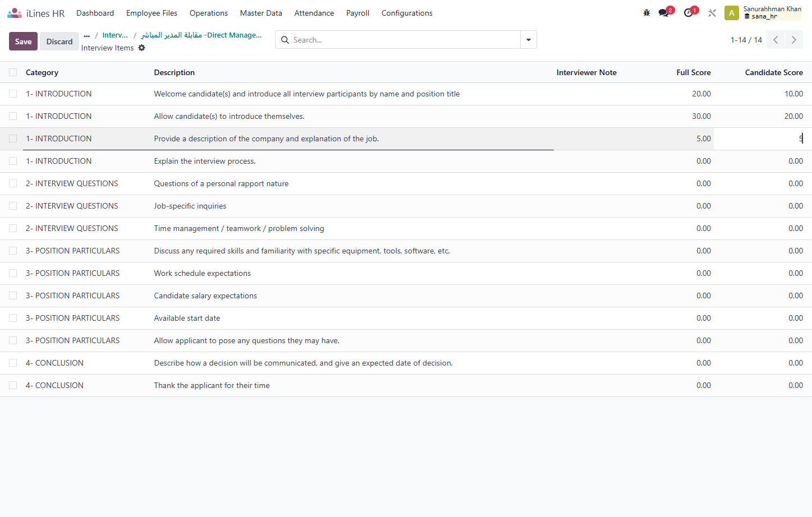This screenshot has height=517, width=812.
Task: Click 'Time management / teamwork / problem solving'
Action: pos(239,228)
